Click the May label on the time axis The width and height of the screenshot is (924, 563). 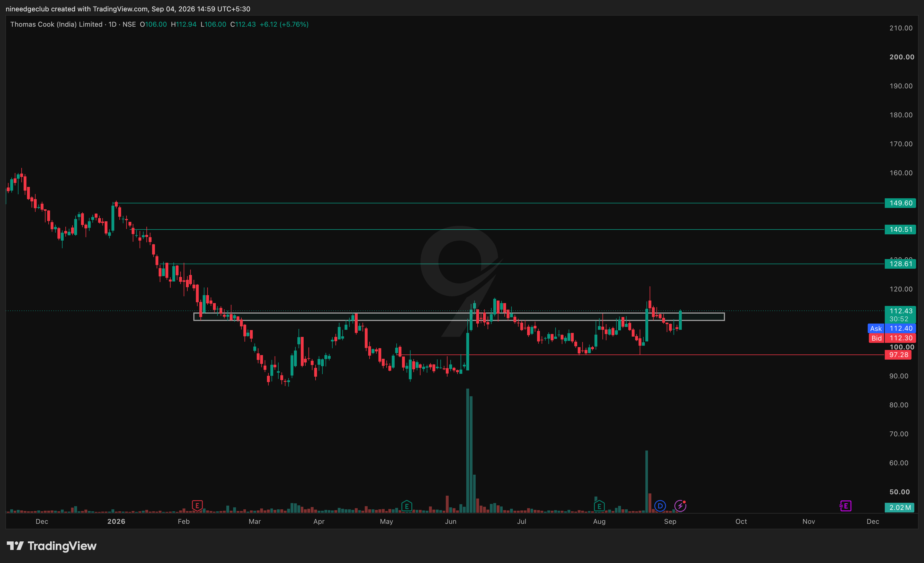[x=386, y=522]
